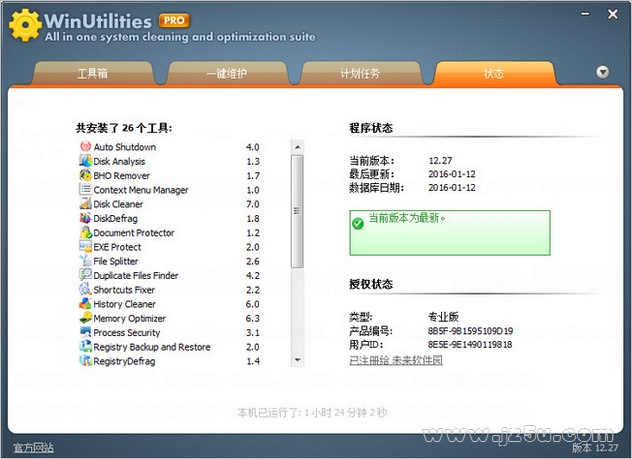Click the tool list scroll up arrow

(297, 147)
